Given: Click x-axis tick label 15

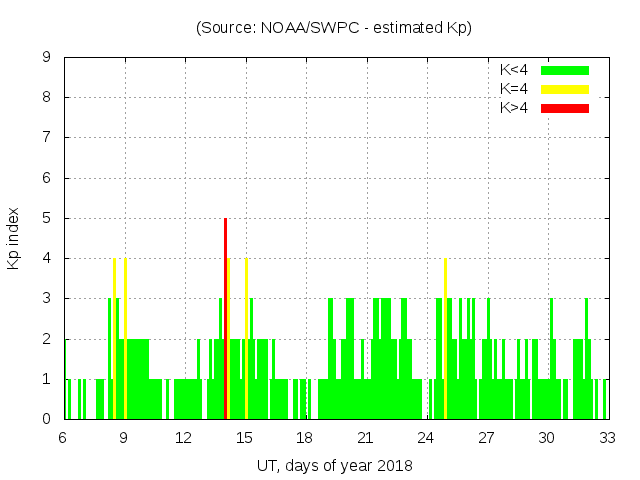Looking at the screenshot, I should coord(244,438).
